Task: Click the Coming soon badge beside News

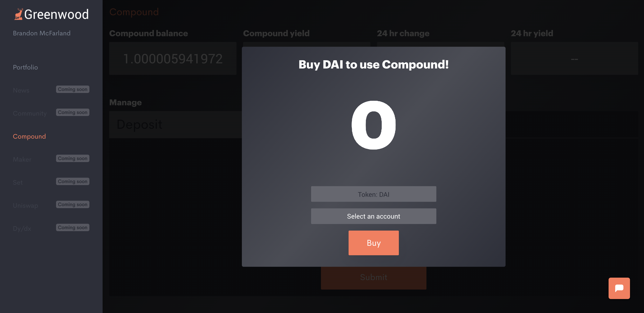Action: coord(73,89)
